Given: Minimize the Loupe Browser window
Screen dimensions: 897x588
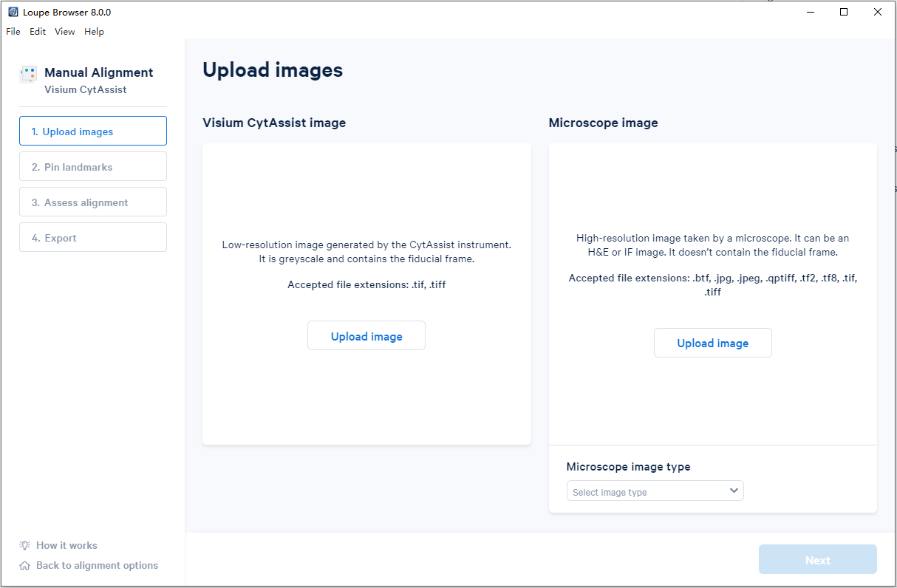Looking at the screenshot, I should pyautogui.click(x=810, y=12).
